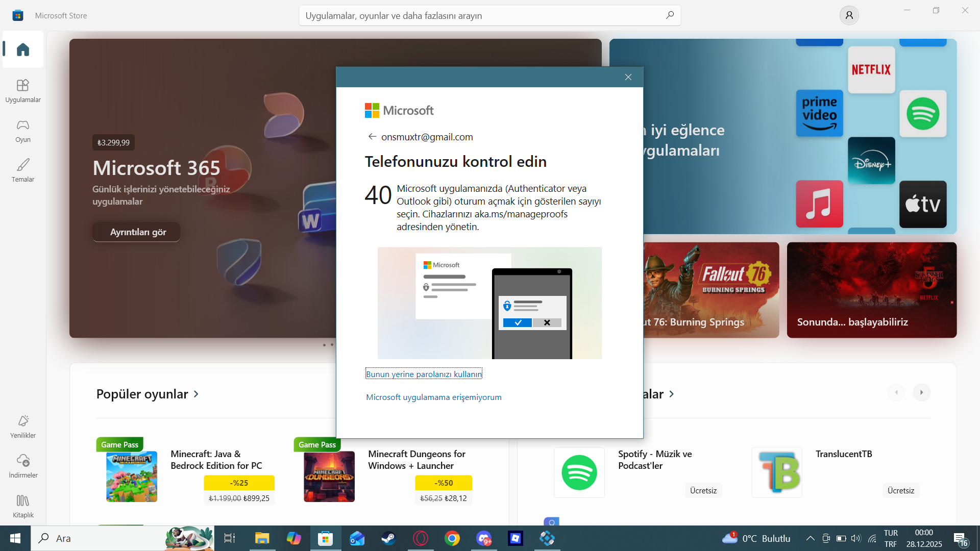Open Spotify - Müzik ve Podcast'ler app icon

click(x=579, y=472)
